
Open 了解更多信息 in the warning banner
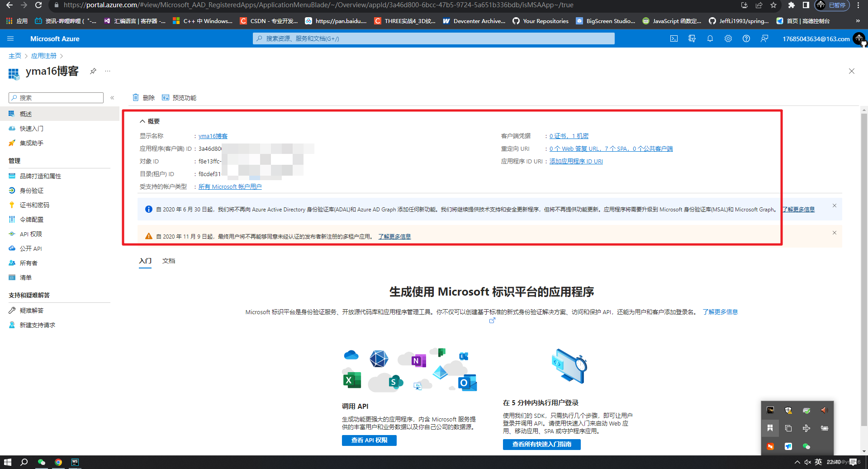pyautogui.click(x=394, y=236)
